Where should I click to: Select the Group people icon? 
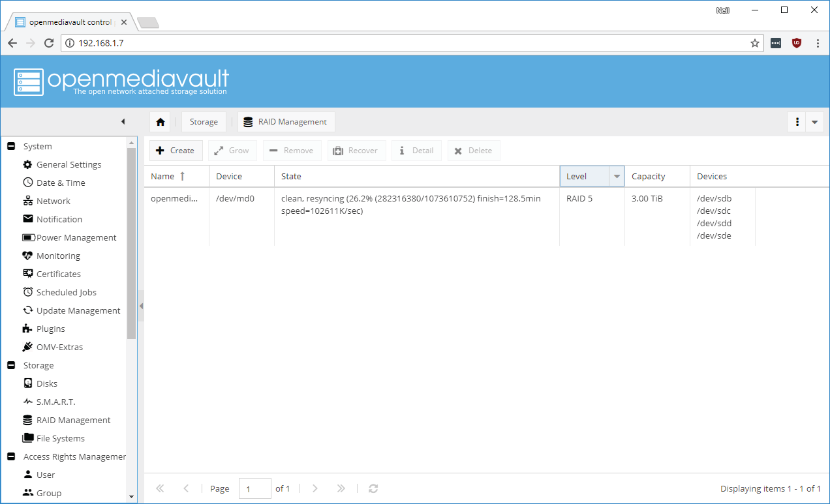coord(27,493)
